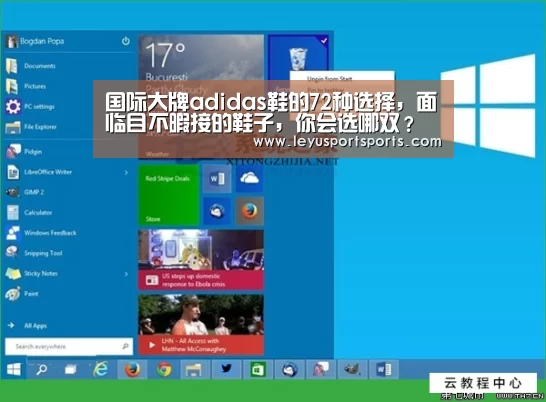Viewport: 546px width, 402px height.
Task: Open the OneDrive cloud tile
Action: click(x=249, y=179)
